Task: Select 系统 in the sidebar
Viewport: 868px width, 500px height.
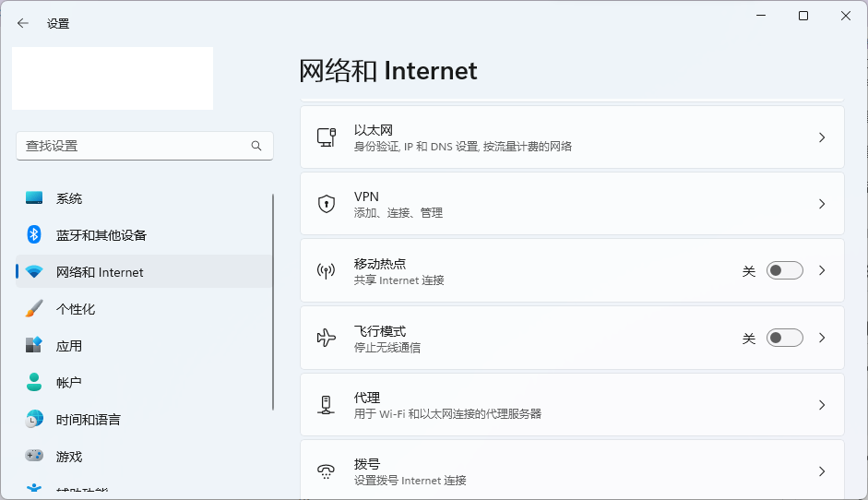Action: tap(143, 198)
